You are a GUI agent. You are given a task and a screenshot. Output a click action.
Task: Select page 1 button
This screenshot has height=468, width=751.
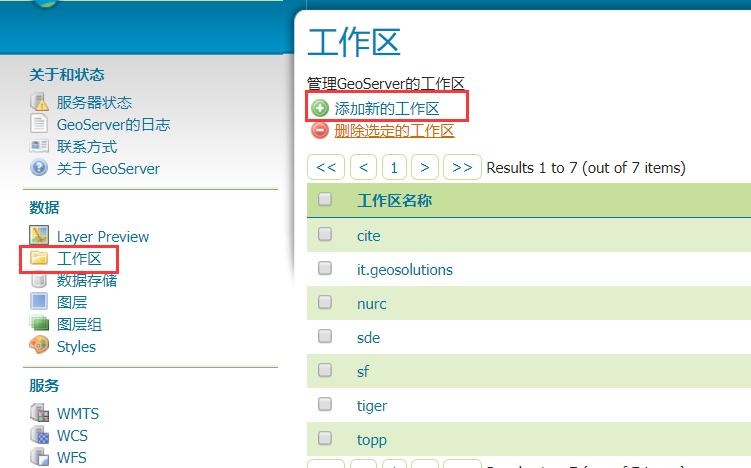(394, 167)
